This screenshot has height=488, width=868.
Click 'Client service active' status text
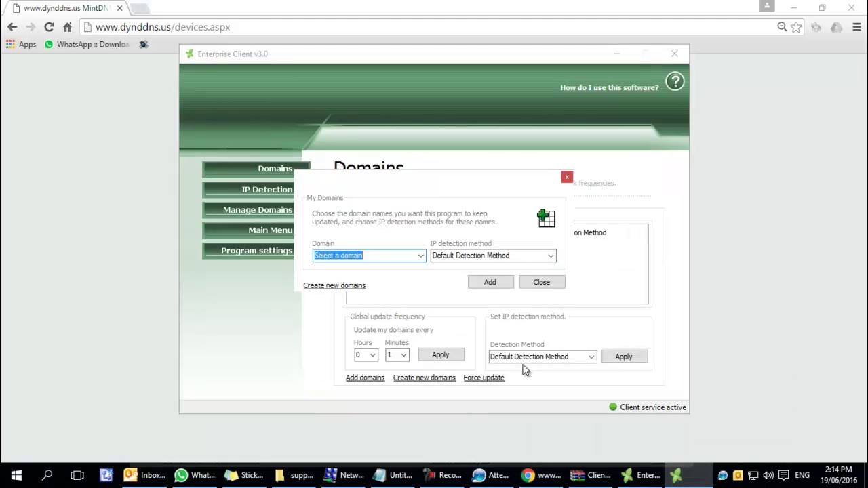(x=653, y=407)
